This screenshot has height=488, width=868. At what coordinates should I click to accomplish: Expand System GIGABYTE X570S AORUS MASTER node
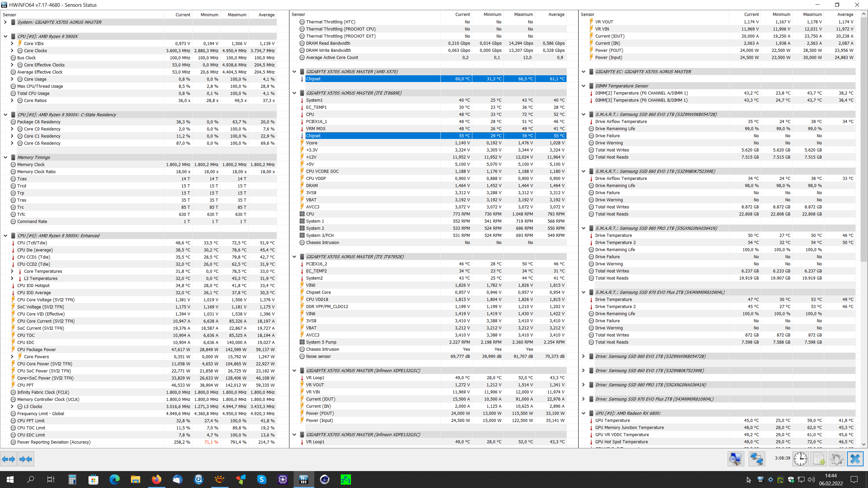[5, 22]
